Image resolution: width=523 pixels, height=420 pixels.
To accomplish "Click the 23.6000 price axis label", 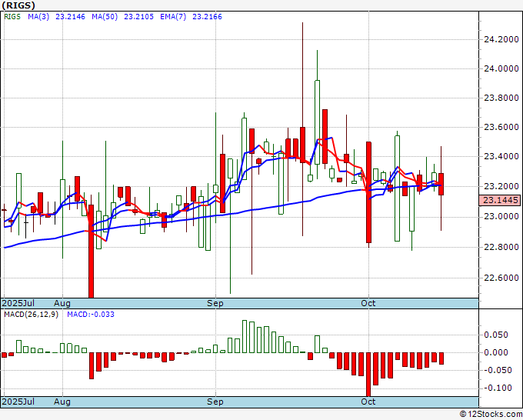I will (x=501, y=127).
